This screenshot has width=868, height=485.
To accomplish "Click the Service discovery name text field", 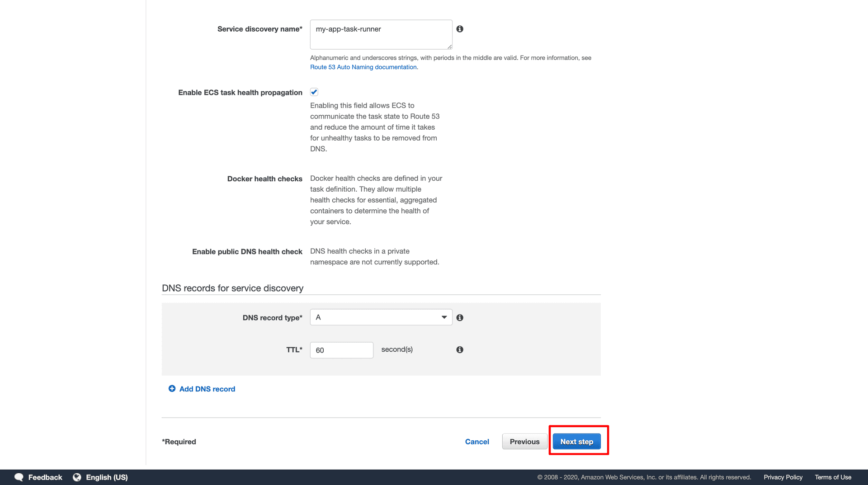I will pos(381,34).
